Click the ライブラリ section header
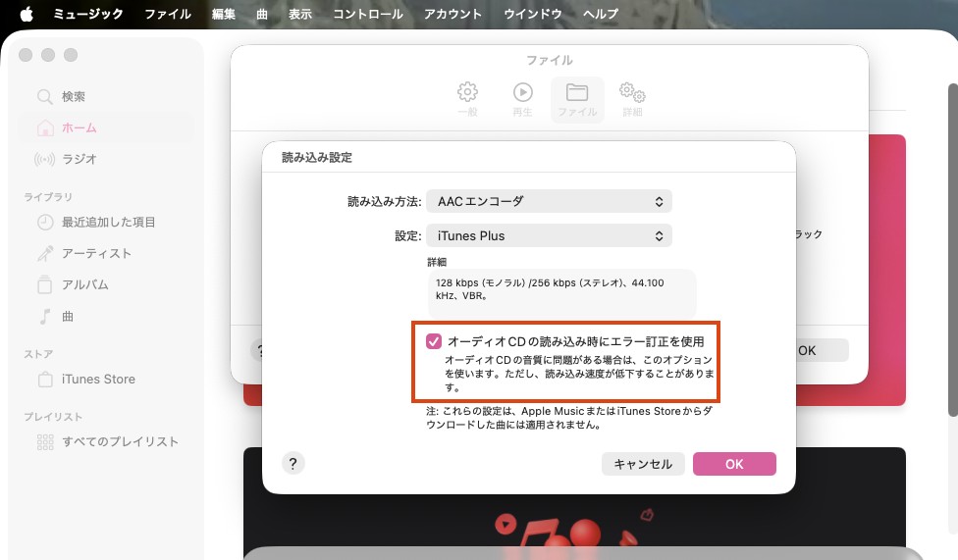This screenshot has height=560, width=958. [48, 197]
